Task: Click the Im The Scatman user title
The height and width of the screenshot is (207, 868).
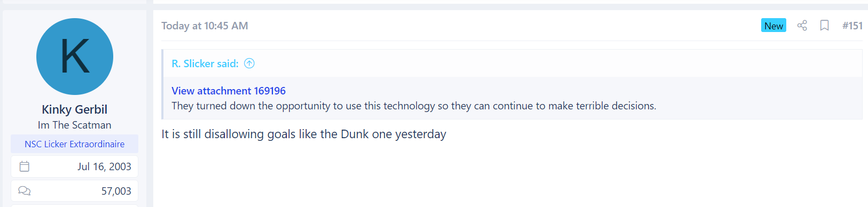Action: click(75, 125)
